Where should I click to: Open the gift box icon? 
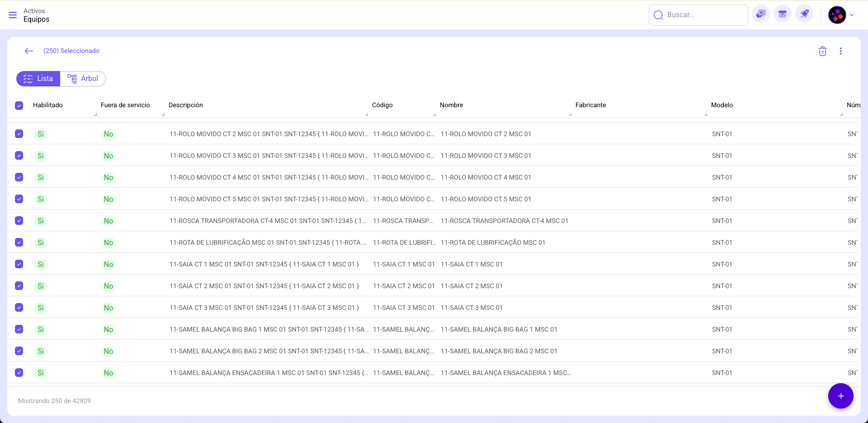(783, 14)
